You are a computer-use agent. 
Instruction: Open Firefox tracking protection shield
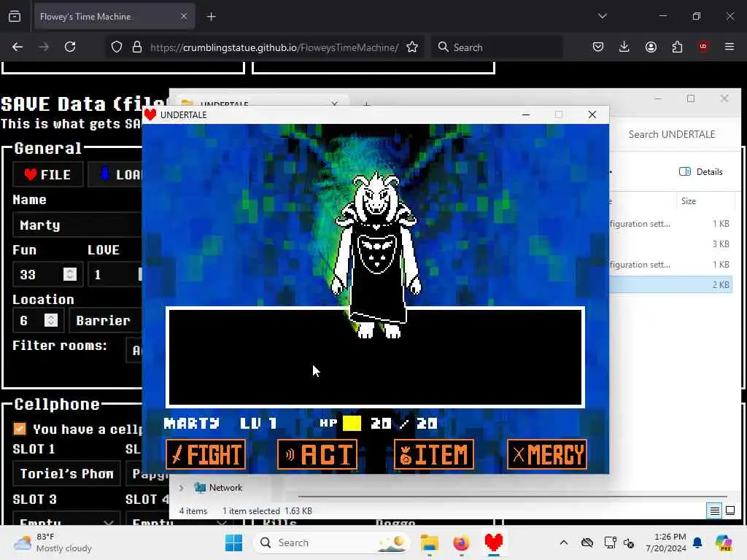[117, 47]
